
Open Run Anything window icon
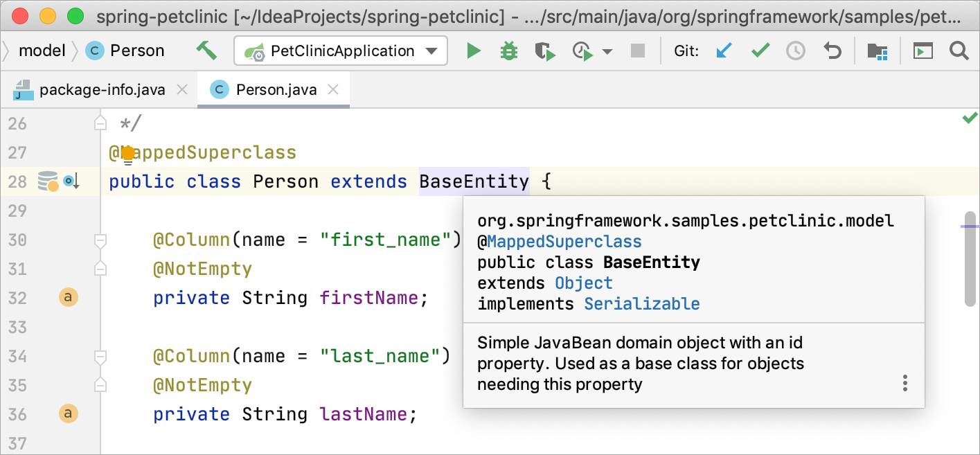tap(923, 51)
